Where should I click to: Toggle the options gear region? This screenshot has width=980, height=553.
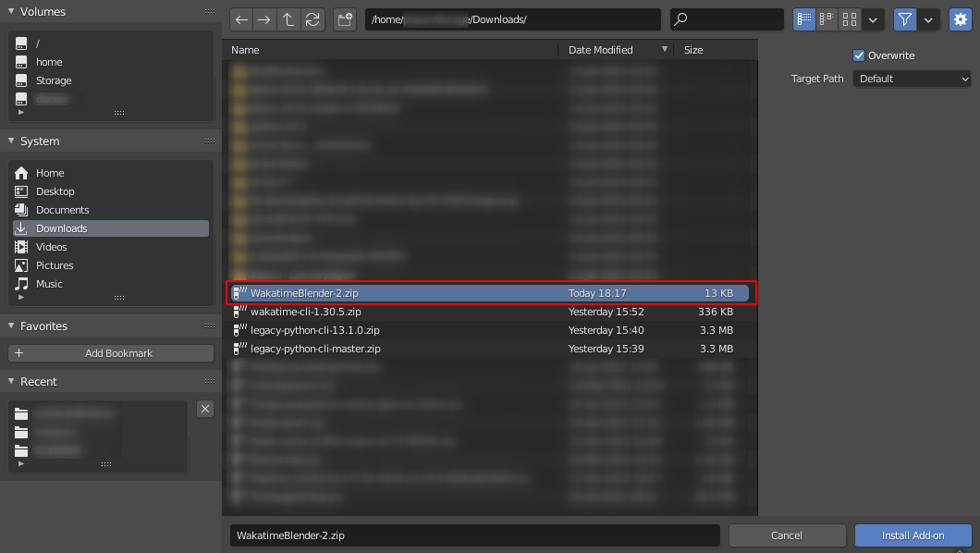pos(960,19)
